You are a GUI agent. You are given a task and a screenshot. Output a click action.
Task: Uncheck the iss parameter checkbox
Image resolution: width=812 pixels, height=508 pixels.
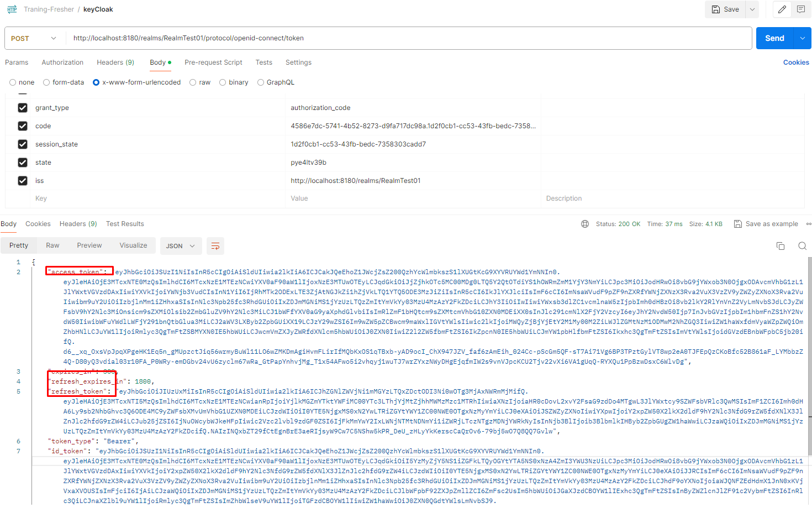[23, 181]
